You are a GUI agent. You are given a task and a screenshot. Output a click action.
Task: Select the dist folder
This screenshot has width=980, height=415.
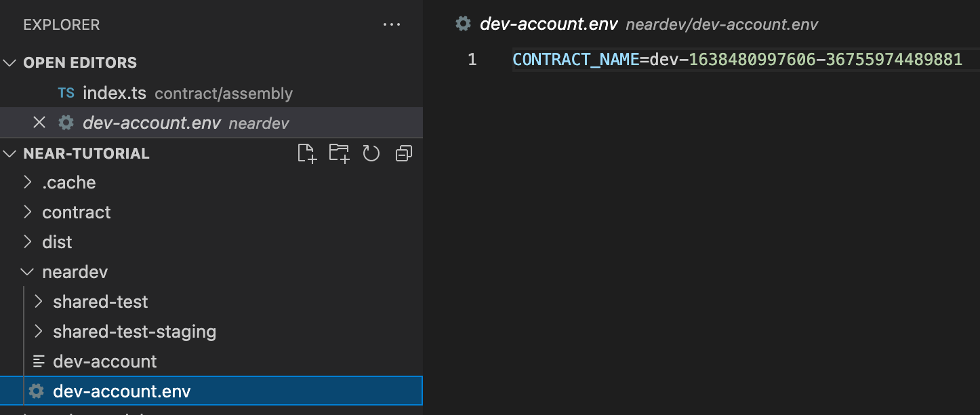[57, 241]
